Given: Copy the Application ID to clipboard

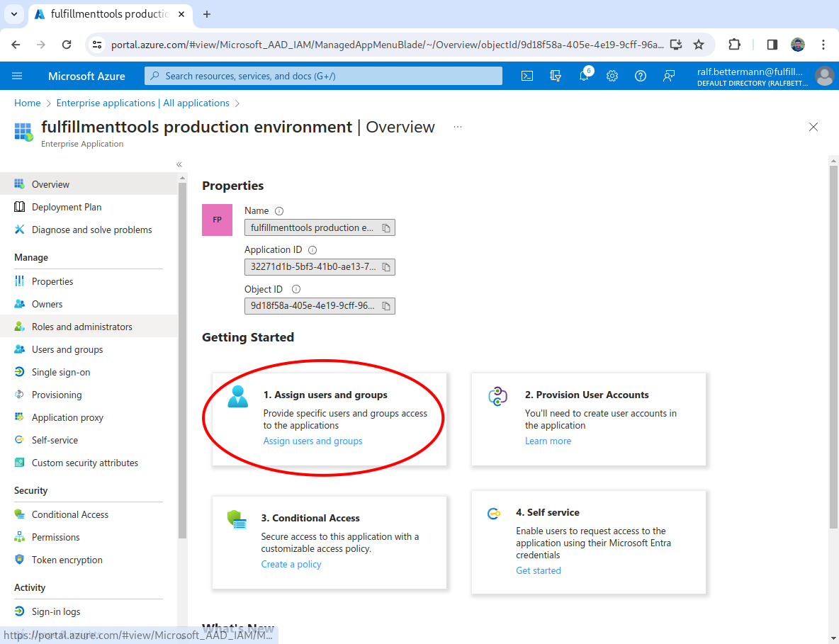Looking at the screenshot, I should (x=386, y=267).
